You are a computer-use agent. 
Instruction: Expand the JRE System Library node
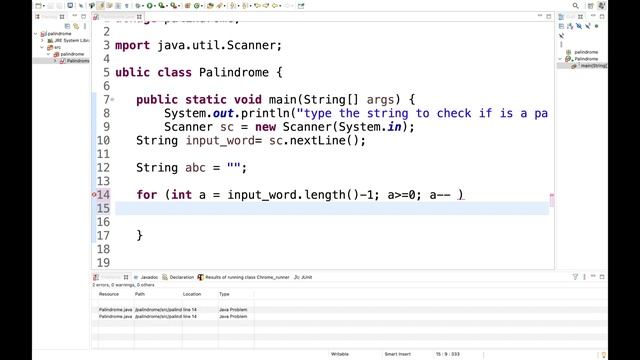42,40
